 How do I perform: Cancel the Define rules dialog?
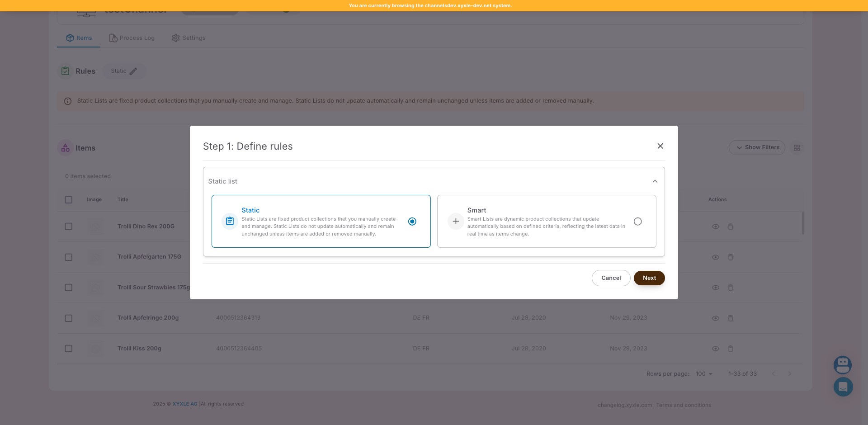(611, 278)
